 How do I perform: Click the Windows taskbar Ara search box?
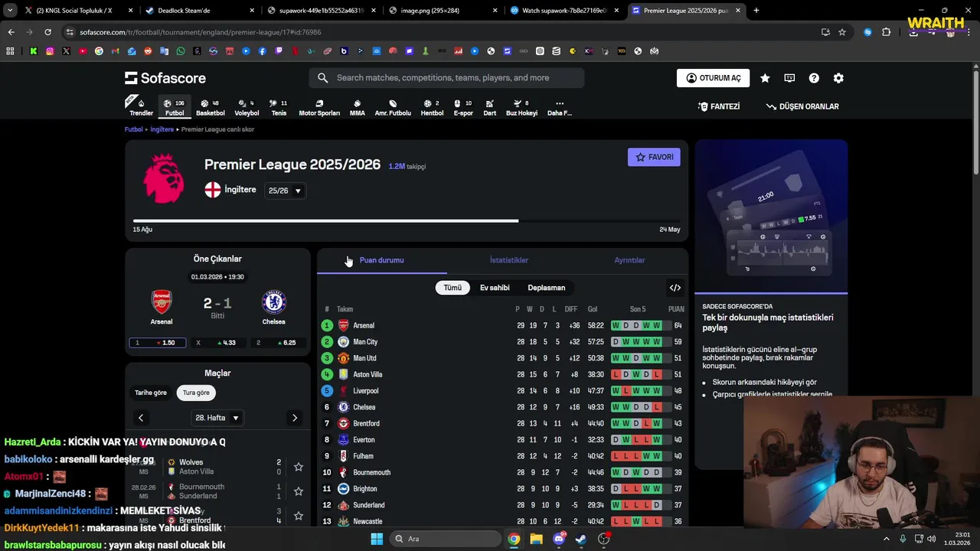click(446, 539)
